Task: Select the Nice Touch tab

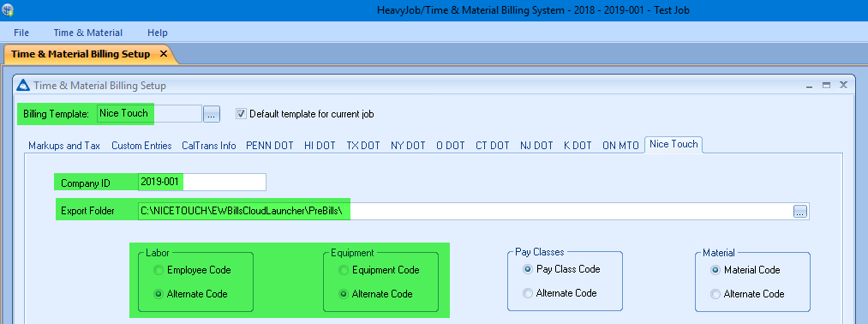Action: (673, 144)
